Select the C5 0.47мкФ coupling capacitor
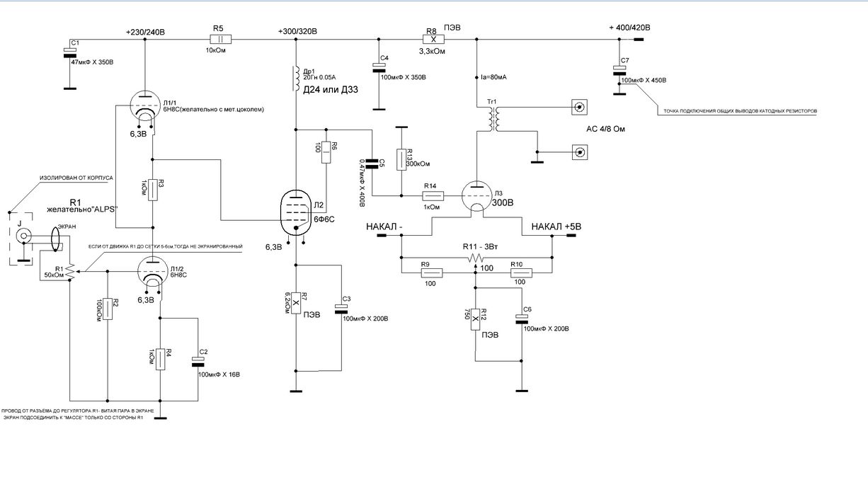The height and width of the screenshot is (487, 868). point(370,163)
